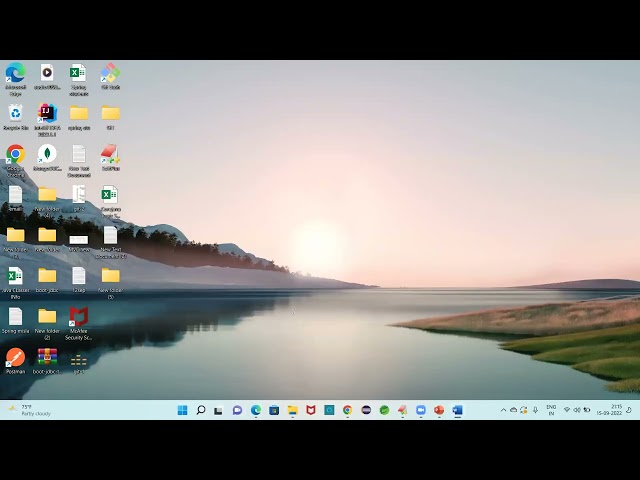The width and height of the screenshot is (640, 480).
Task: Switch to Microsoft Edge in the taskbar
Action: (256, 410)
